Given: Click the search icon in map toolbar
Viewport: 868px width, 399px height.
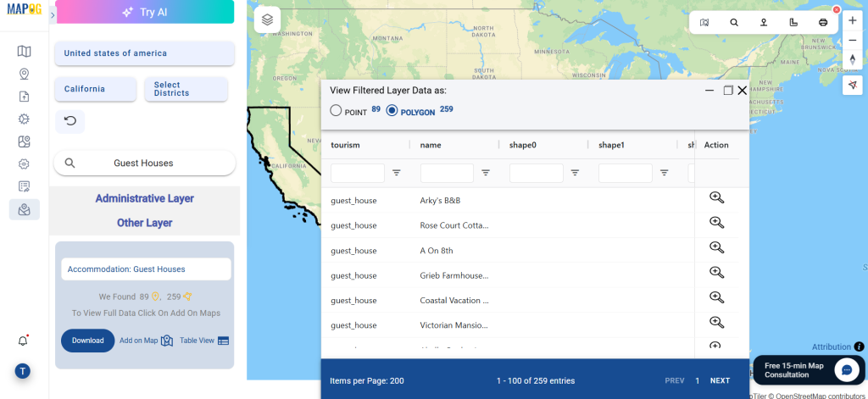Looking at the screenshot, I should [734, 23].
